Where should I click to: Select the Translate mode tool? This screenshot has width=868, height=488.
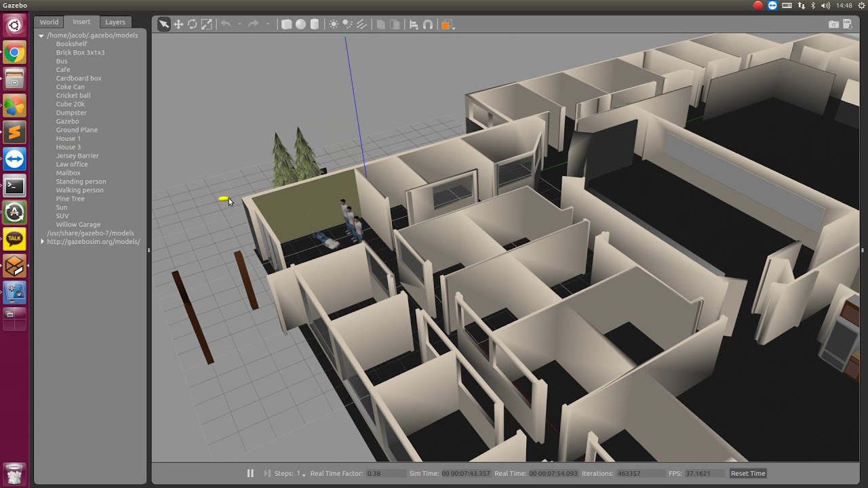[178, 24]
